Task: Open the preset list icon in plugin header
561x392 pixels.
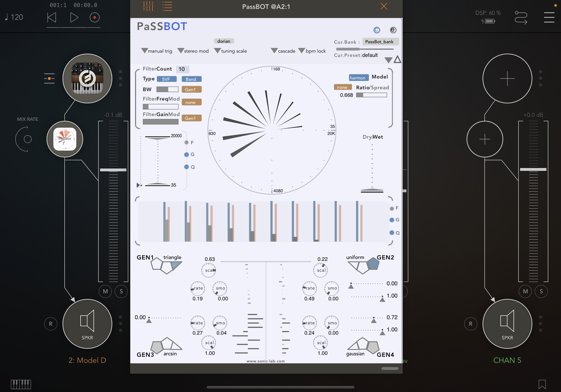Action: pyautogui.click(x=167, y=6)
